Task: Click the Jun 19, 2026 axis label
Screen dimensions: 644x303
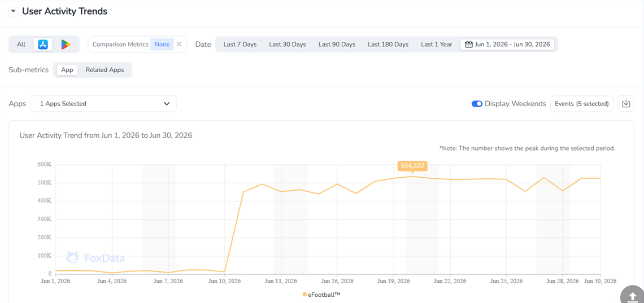Action: click(x=394, y=281)
